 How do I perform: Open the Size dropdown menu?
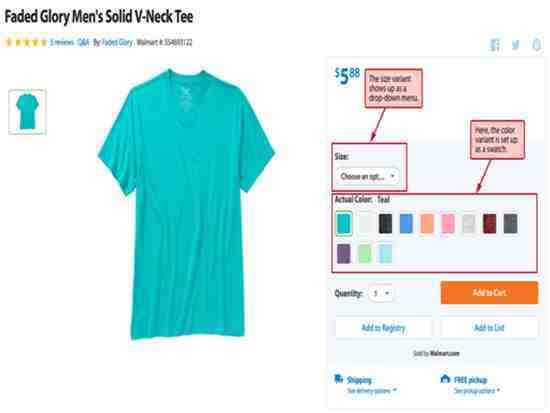pos(367,176)
